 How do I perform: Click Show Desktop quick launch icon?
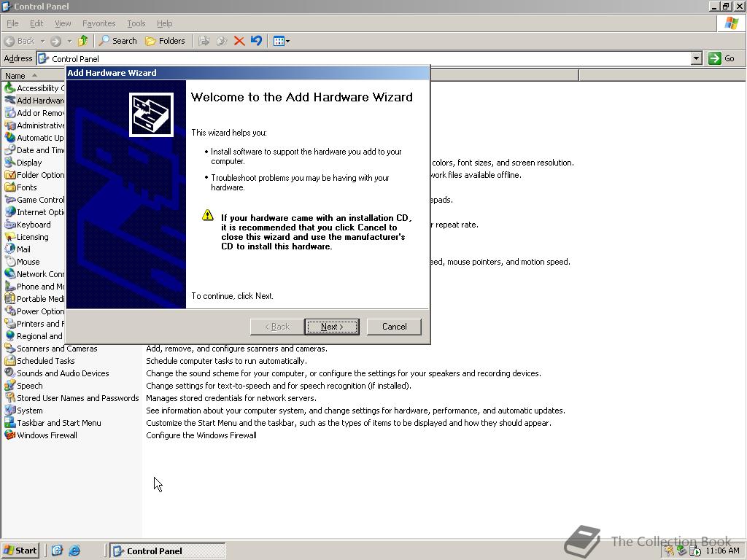57,551
